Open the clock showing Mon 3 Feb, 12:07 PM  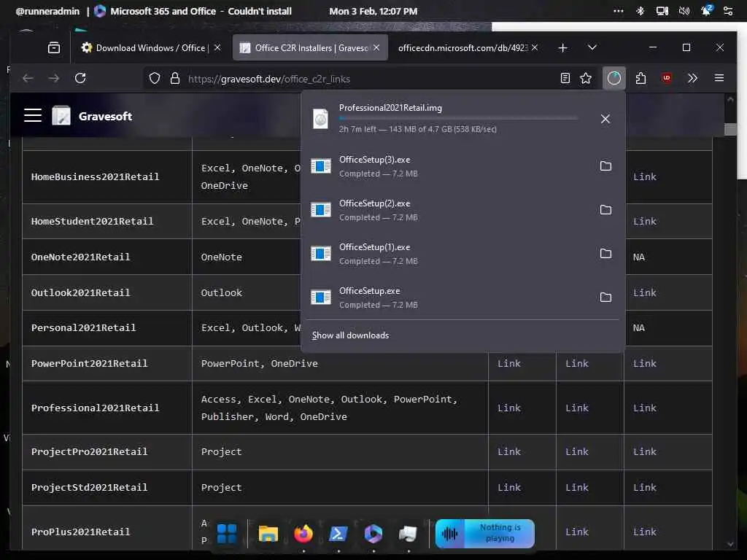coord(373,11)
